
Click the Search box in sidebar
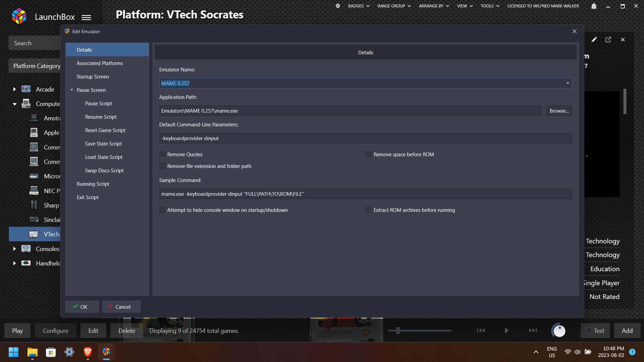pos(34,43)
